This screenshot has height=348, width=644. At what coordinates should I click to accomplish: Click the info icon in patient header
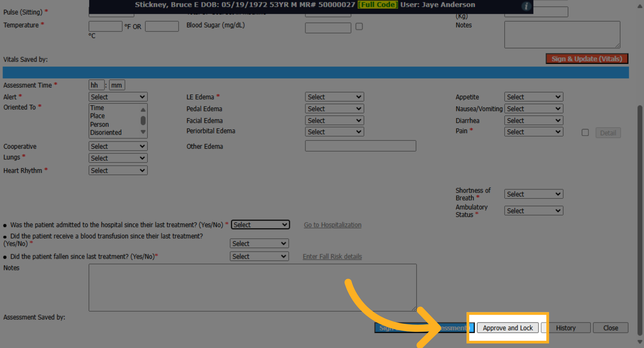(x=526, y=6)
